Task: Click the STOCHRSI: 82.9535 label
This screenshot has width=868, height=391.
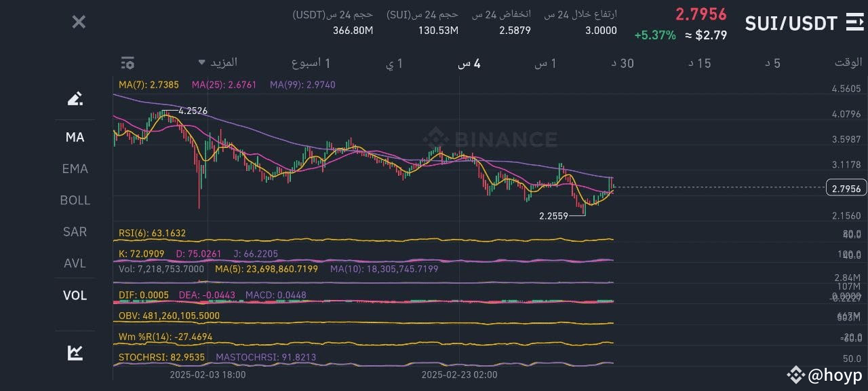Action: 161,356
